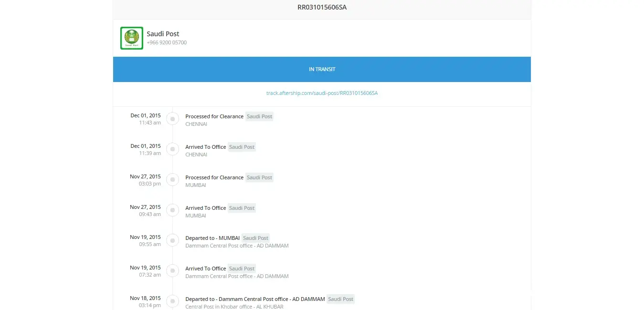Click the Saudi Post logo icon

[131, 38]
